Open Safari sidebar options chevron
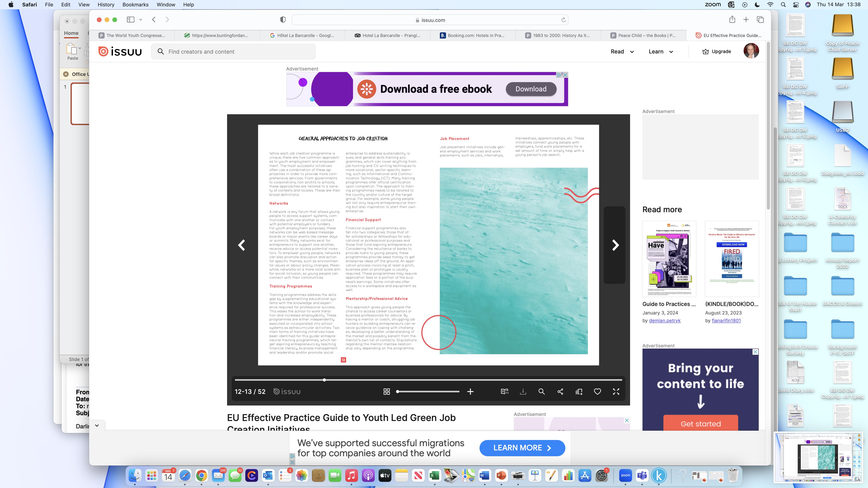 coord(140,20)
